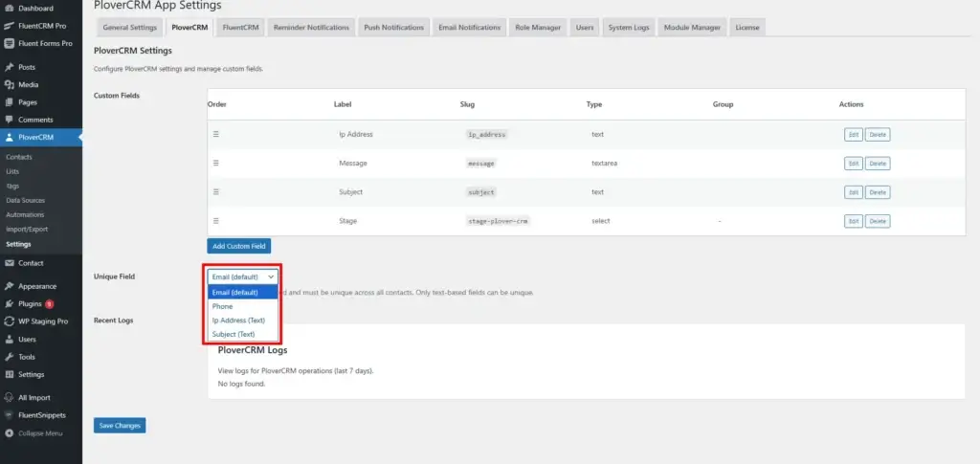
Task: Delete the Message custom field
Action: pos(878,164)
